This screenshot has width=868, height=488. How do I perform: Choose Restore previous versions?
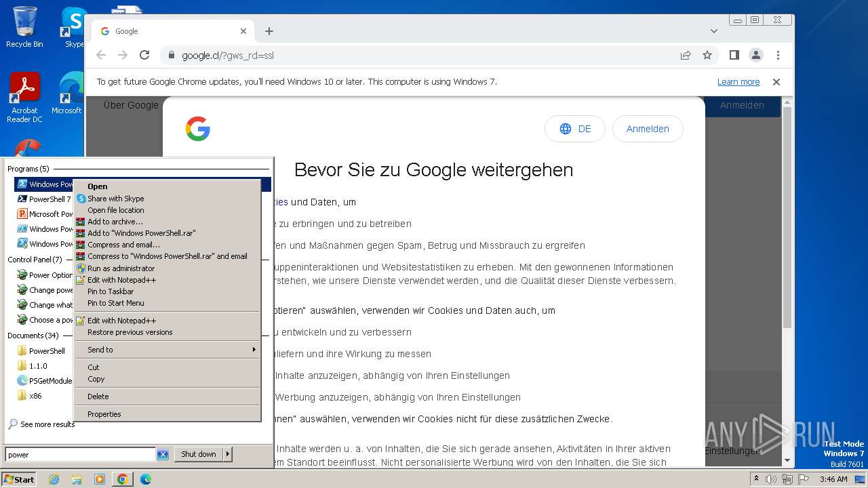pyautogui.click(x=167, y=332)
